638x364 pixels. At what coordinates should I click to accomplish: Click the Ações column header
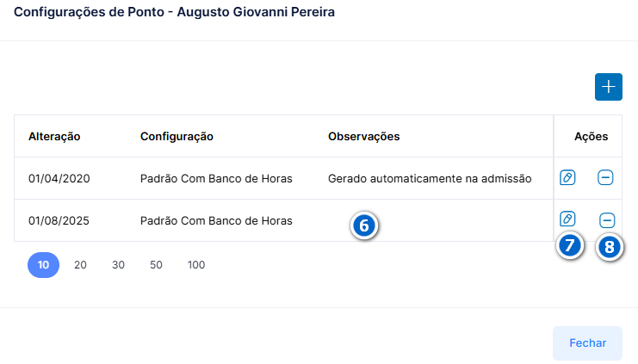pyautogui.click(x=591, y=136)
